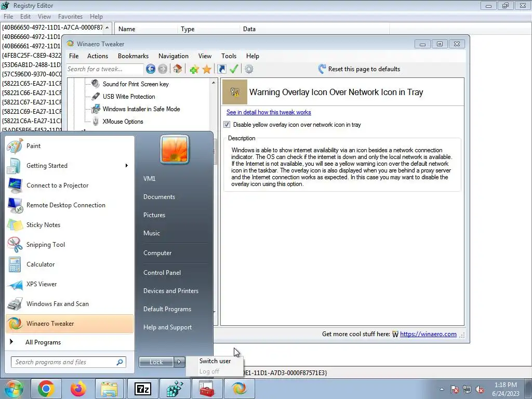532x399 pixels.
Task: Click the Calculator icon in Start menu
Action: coord(15,264)
